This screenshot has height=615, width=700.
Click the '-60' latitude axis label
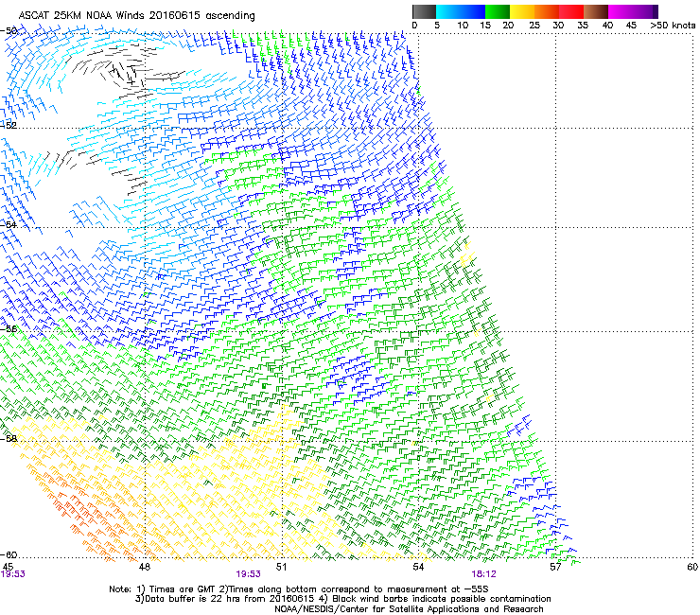click(9, 554)
